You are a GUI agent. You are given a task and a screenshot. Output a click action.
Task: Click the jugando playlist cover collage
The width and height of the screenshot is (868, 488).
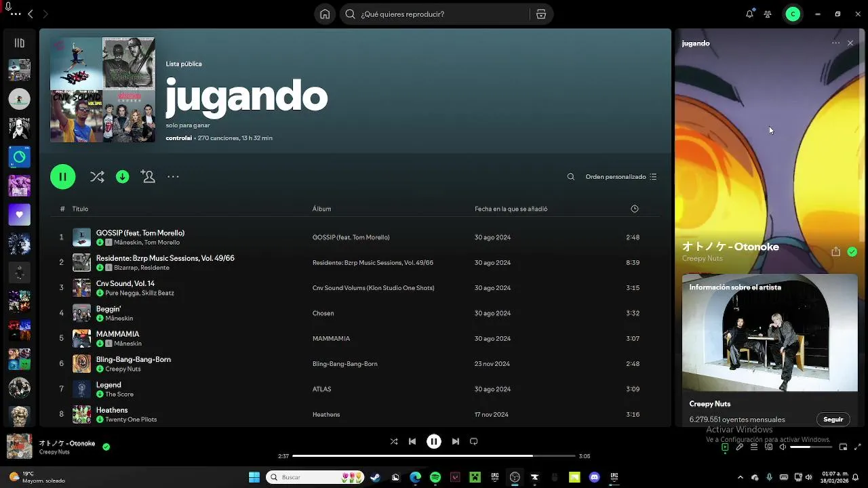tap(102, 89)
